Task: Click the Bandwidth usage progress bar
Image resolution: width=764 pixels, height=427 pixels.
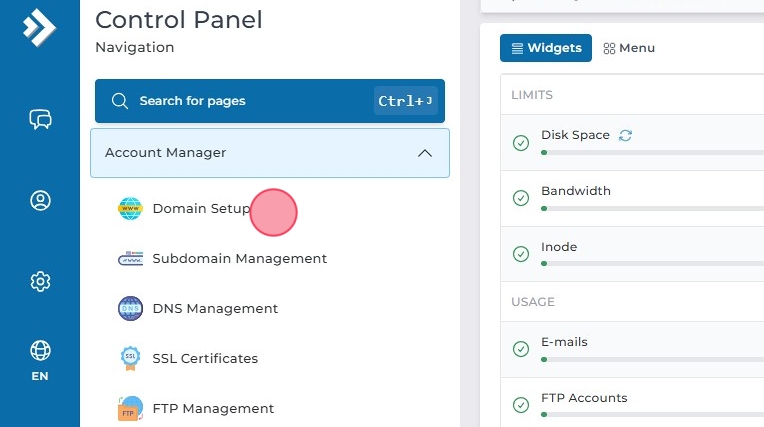Action: (650, 208)
